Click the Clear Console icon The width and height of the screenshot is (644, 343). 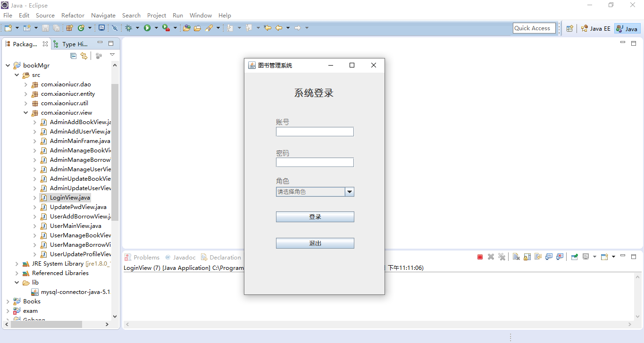coord(516,257)
